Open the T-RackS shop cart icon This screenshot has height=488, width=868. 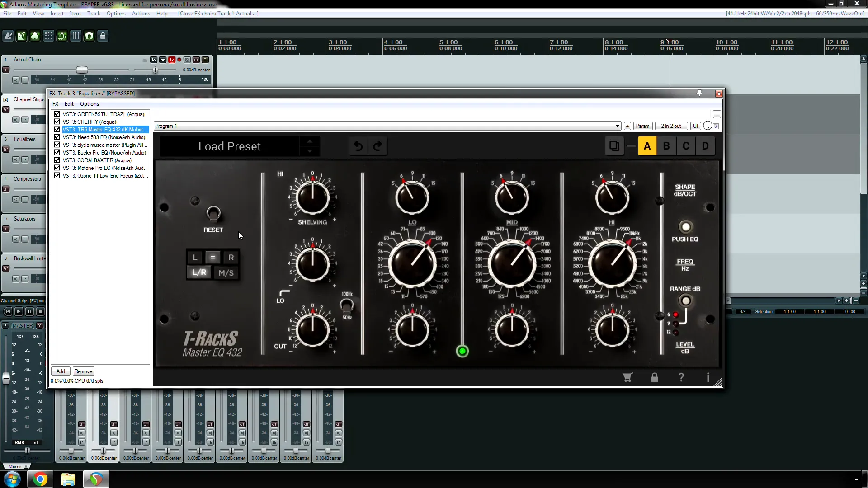(627, 377)
